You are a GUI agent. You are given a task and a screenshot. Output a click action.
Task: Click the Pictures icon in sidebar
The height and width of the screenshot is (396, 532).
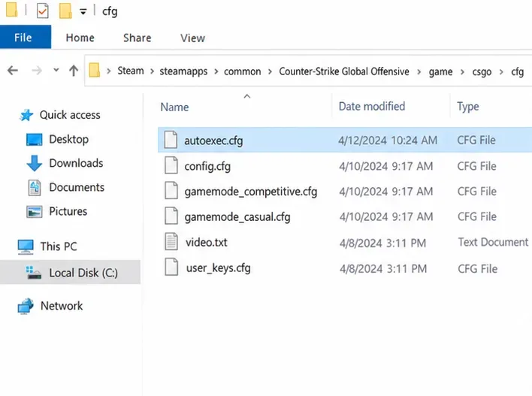[35, 212]
